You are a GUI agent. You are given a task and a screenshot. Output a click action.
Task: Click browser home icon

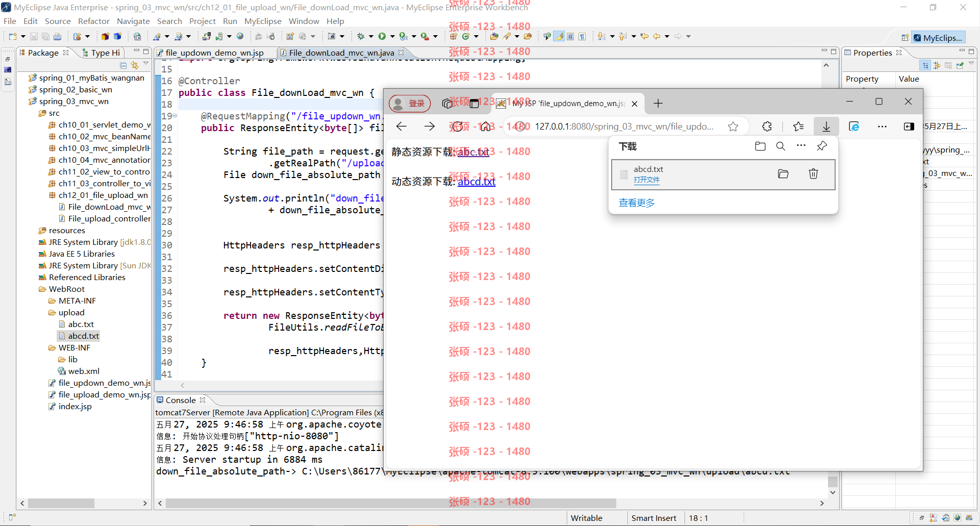click(x=486, y=127)
